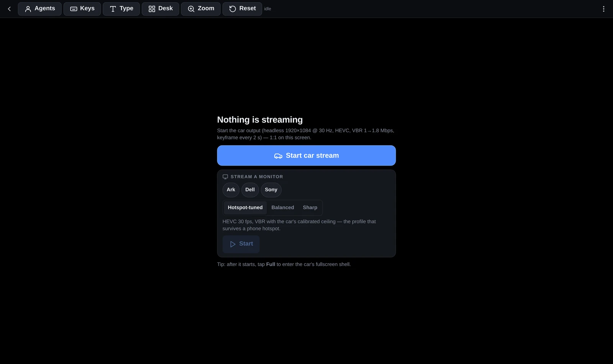The image size is (613, 364).
Task: Activate the Zoom magnifier button
Action: pyautogui.click(x=201, y=9)
